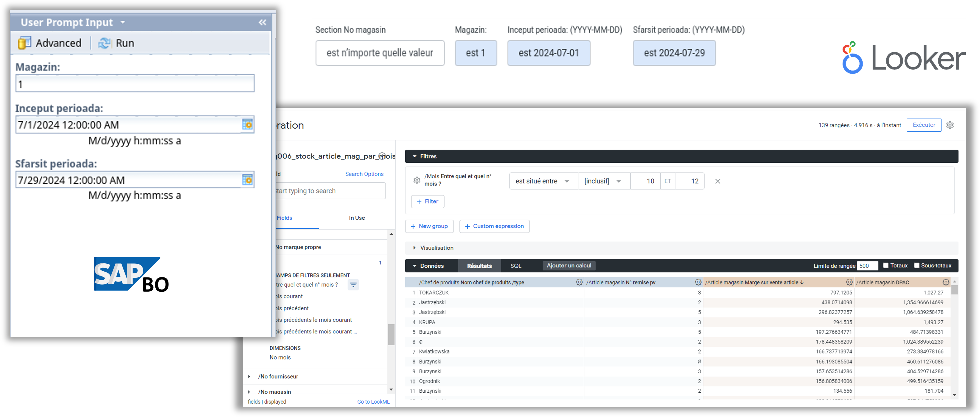Open calendar picker for Sfarsit perioada
The image size is (980, 417).
coord(247,179)
